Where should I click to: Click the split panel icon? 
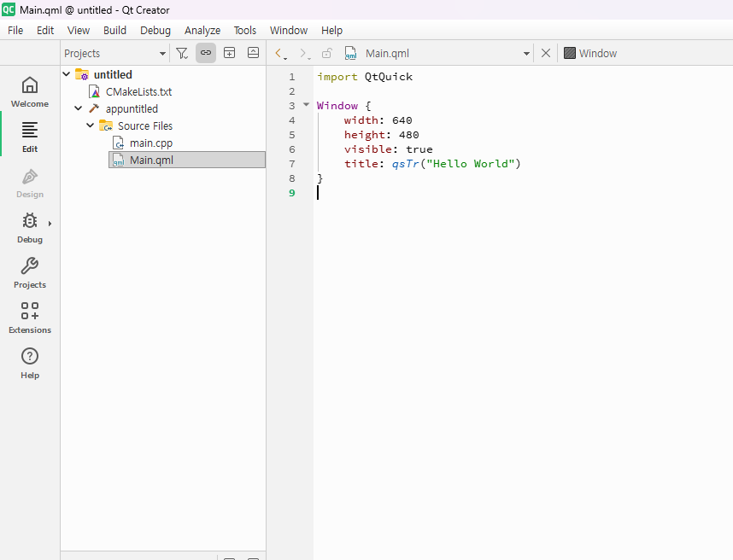(x=229, y=53)
